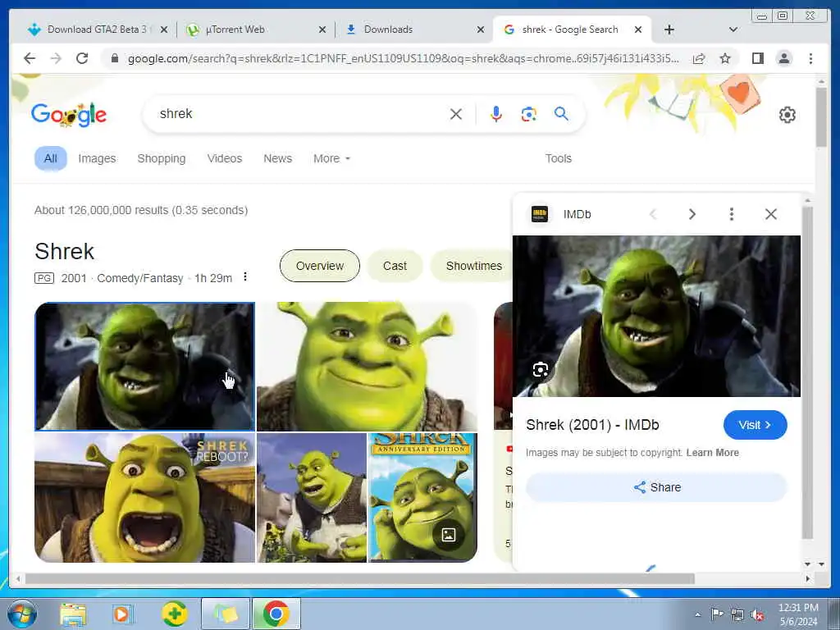Select the shrek - Google Search tab
This screenshot has width=840, height=630.
point(569,30)
